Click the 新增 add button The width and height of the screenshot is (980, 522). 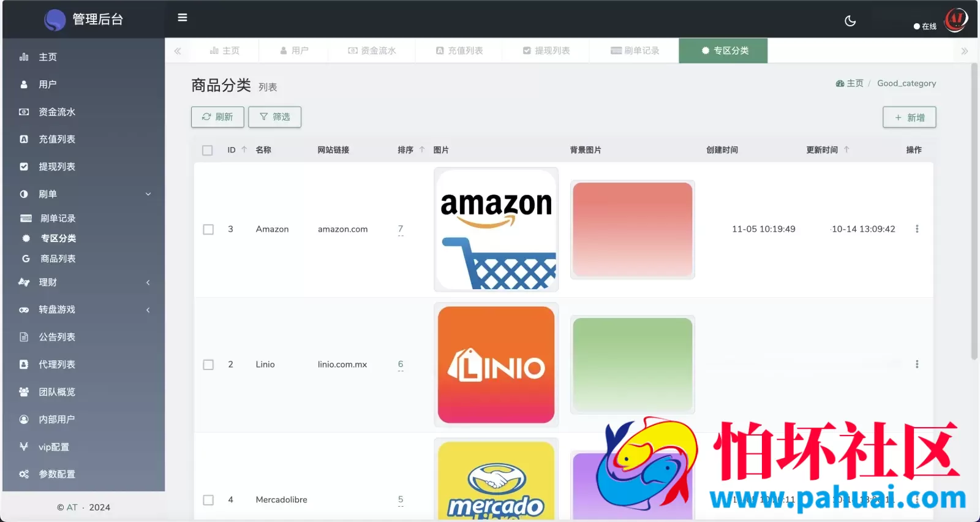point(910,118)
